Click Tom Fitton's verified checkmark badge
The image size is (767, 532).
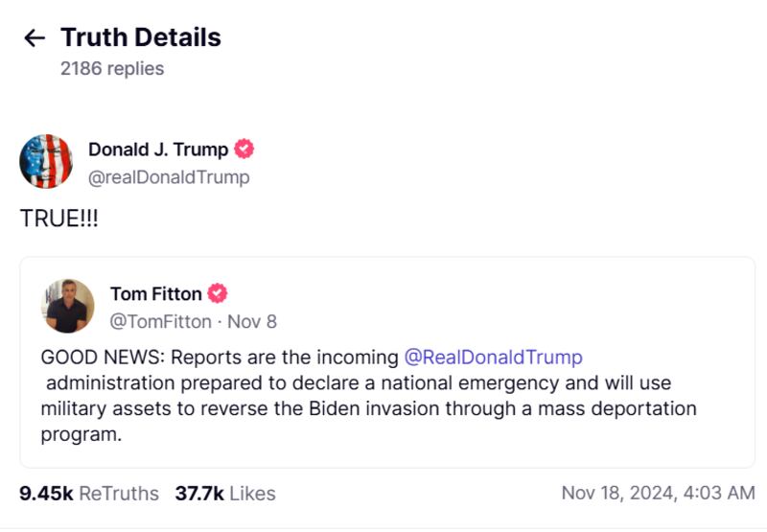[x=218, y=293]
